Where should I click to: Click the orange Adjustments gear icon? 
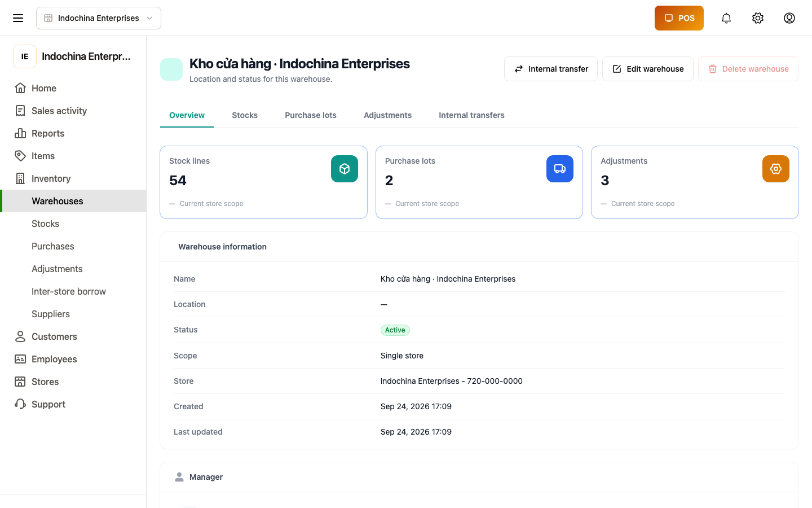(776, 169)
